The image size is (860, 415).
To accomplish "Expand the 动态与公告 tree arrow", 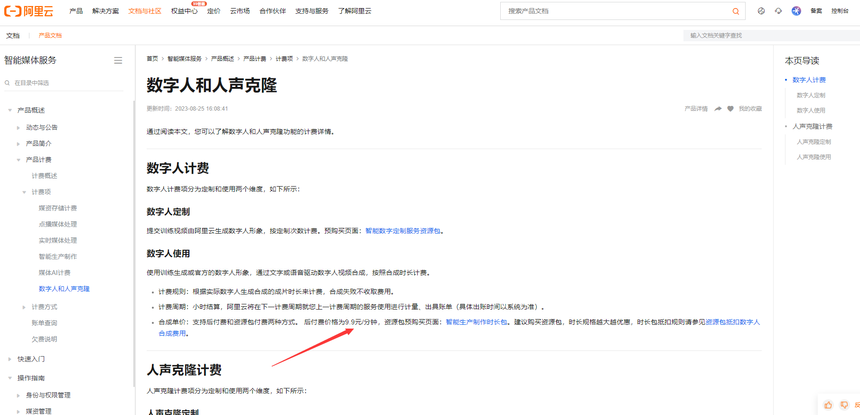I will [18, 127].
